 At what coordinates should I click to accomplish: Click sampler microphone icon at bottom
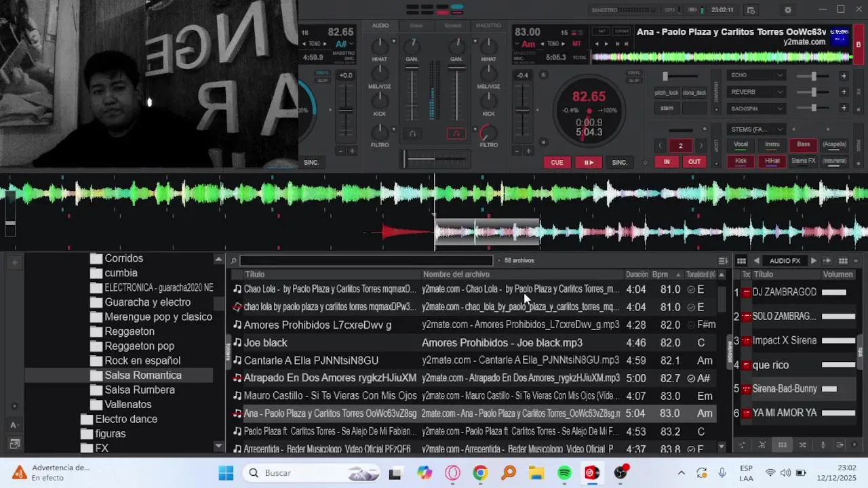click(x=823, y=445)
